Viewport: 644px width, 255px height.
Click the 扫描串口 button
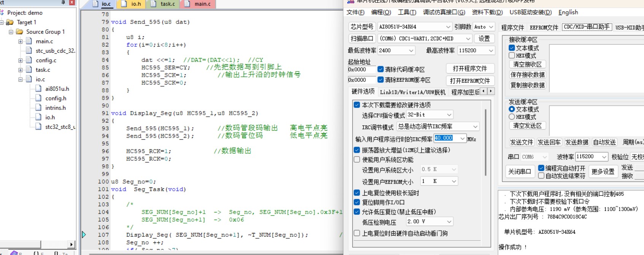(362, 38)
